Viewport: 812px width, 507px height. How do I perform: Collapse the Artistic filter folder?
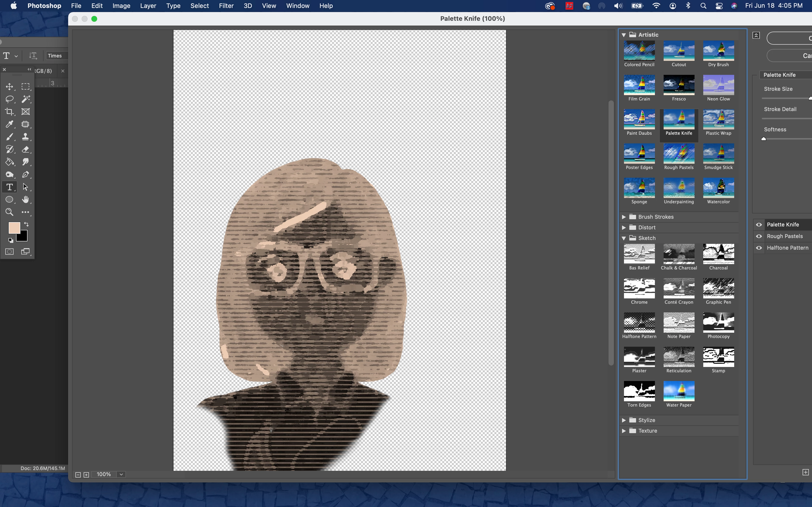(624, 35)
